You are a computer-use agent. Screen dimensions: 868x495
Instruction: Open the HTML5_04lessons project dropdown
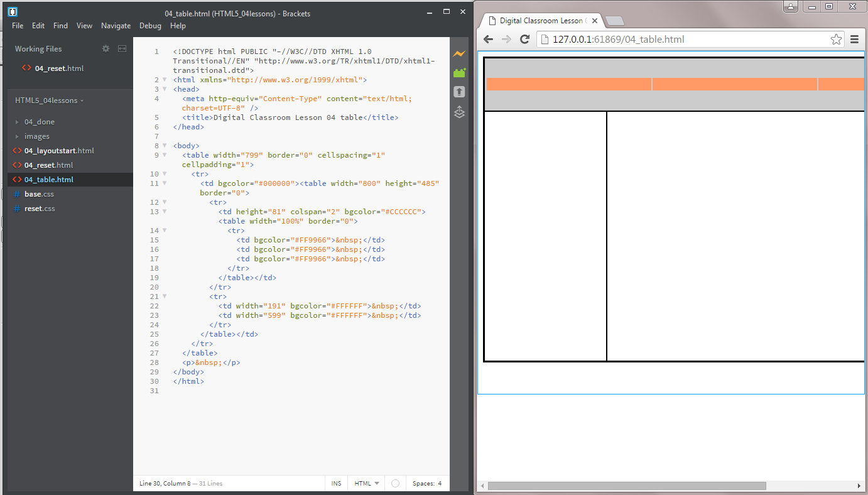click(49, 101)
